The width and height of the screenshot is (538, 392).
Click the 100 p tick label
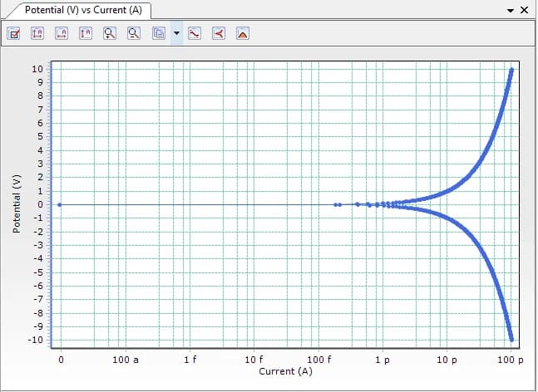(x=511, y=360)
